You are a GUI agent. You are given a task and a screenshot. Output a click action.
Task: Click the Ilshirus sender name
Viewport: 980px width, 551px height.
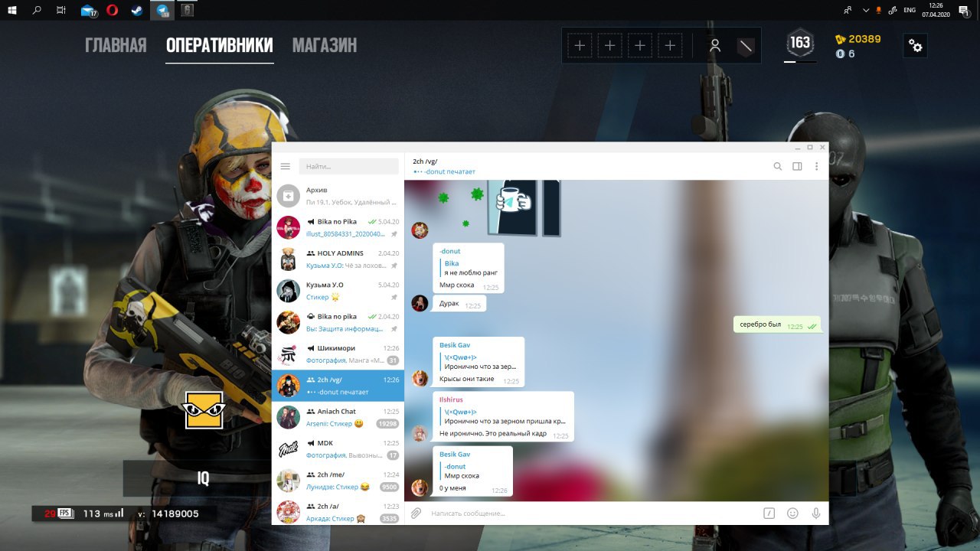451,399
